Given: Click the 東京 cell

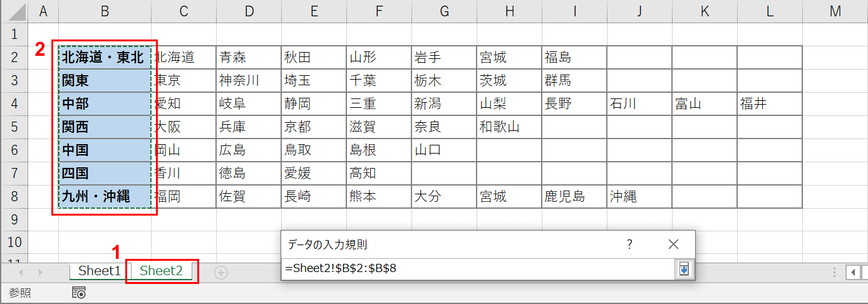Looking at the screenshot, I should (x=183, y=81).
